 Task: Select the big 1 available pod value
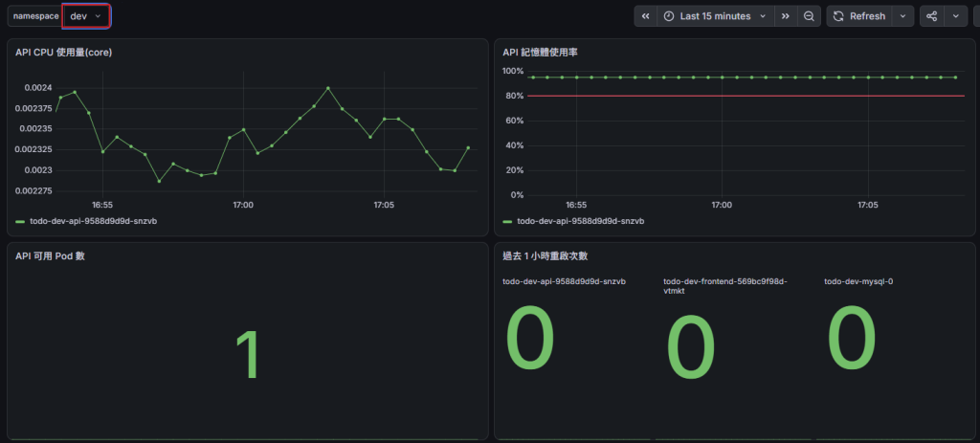pos(249,354)
